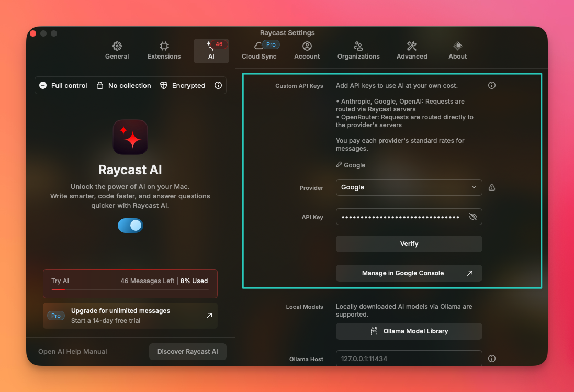The width and height of the screenshot is (574, 392).
Task: Open the General settings tab
Action: pos(117,51)
